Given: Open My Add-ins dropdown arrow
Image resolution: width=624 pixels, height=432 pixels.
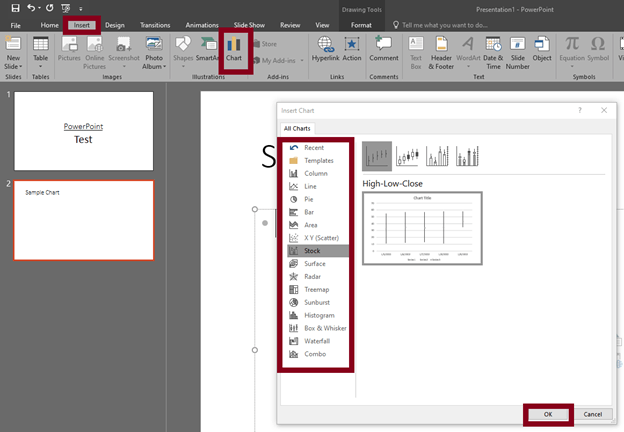Looking at the screenshot, I should coord(302,60).
